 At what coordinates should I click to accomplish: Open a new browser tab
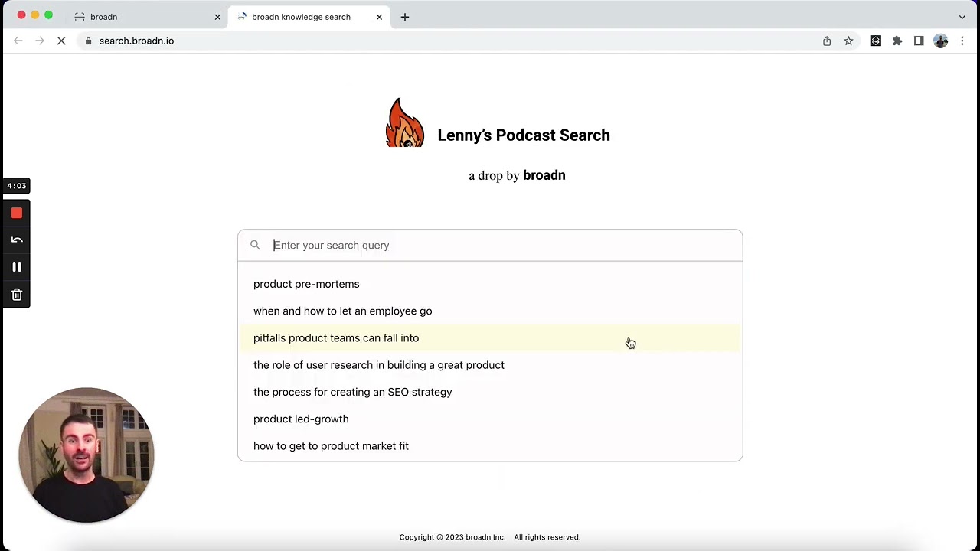pyautogui.click(x=405, y=17)
